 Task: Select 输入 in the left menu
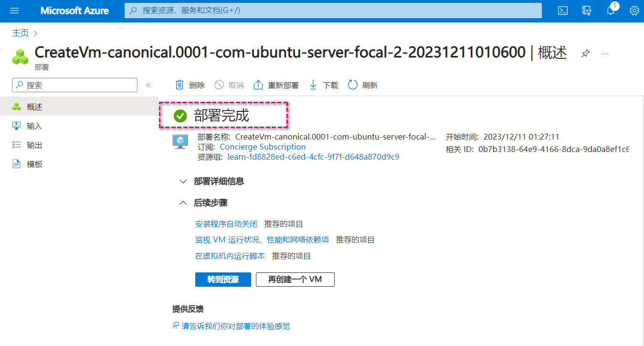(79, 126)
